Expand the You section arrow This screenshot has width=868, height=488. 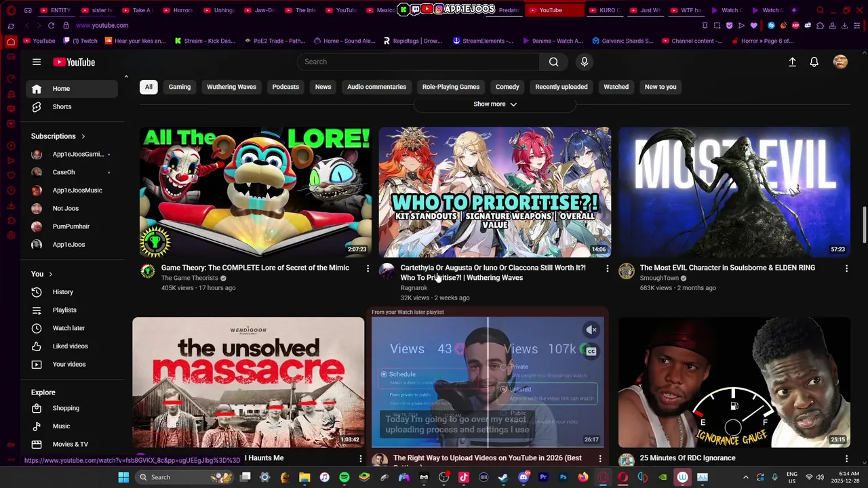pos(50,274)
